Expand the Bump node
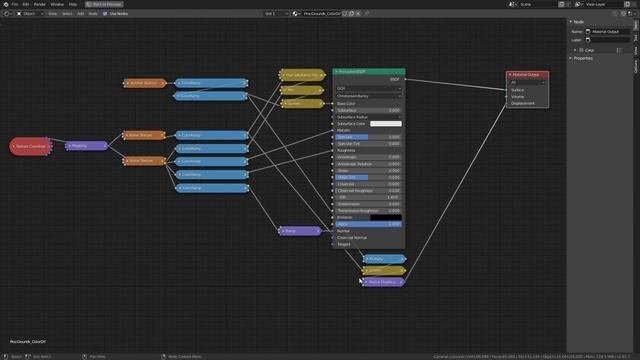 [283, 231]
